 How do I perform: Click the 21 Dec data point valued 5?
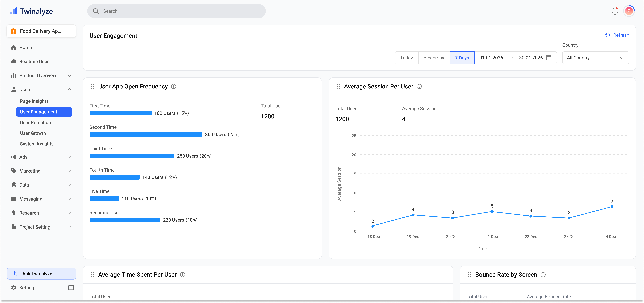click(492, 212)
